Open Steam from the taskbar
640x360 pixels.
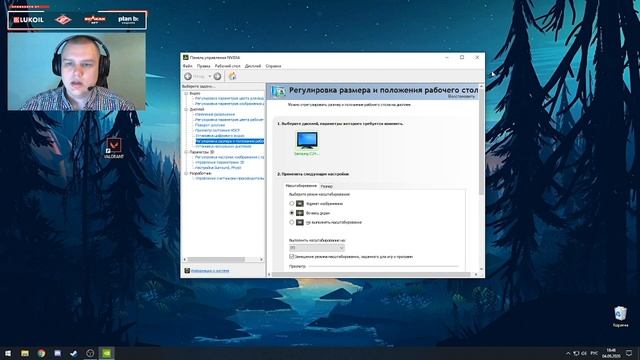click(74, 353)
